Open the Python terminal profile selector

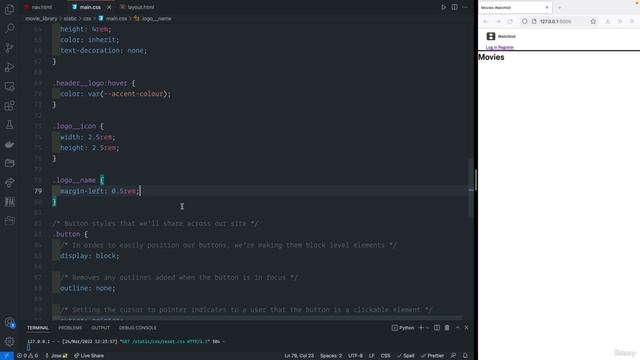403,328
